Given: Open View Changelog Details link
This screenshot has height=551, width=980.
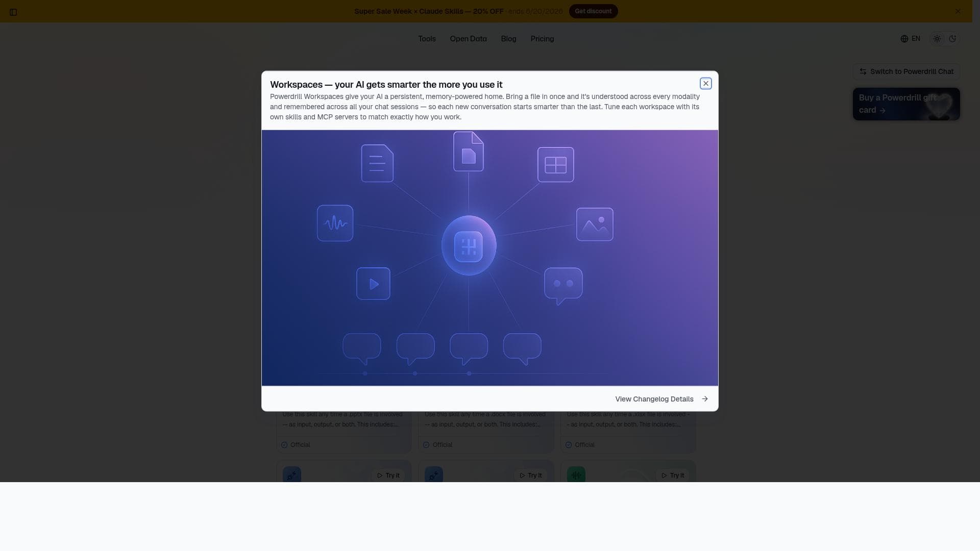Looking at the screenshot, I should pos(661,399).
